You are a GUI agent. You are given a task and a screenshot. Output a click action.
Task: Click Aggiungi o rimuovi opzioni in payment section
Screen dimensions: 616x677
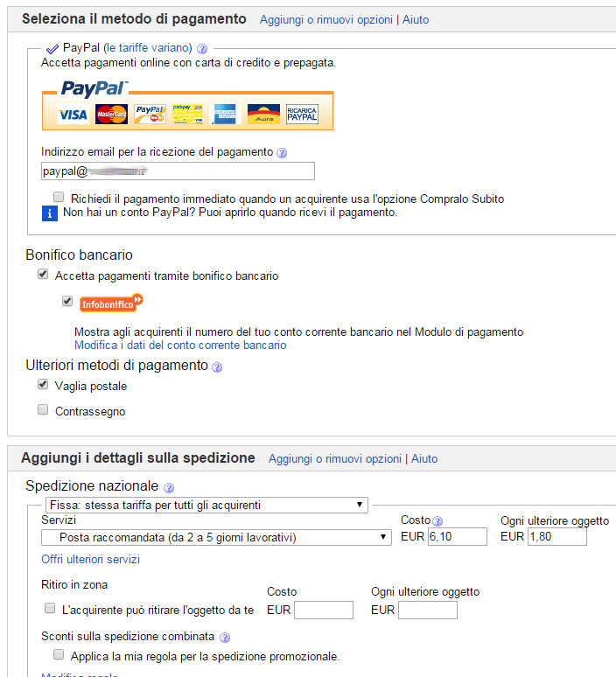(x=325, y=19)
